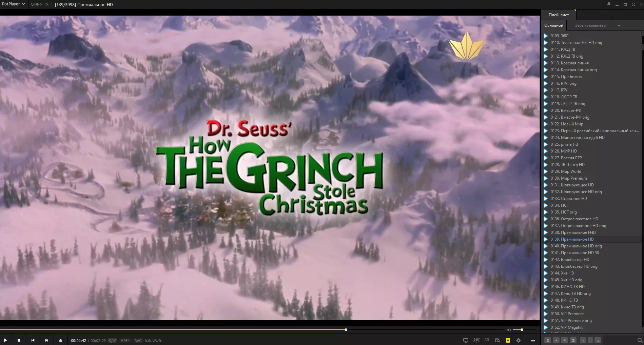
Task: Open the hamburger menu in control bar
Action: [x=533, y=340]
